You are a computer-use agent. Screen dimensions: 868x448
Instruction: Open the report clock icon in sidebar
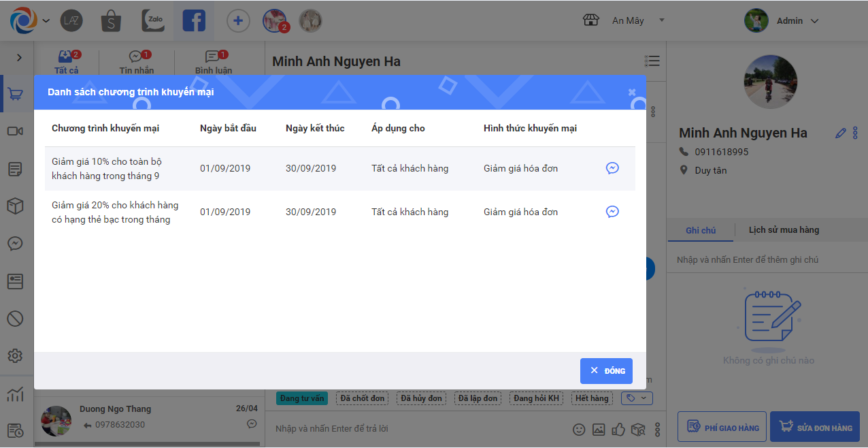[x=15, y=430]
